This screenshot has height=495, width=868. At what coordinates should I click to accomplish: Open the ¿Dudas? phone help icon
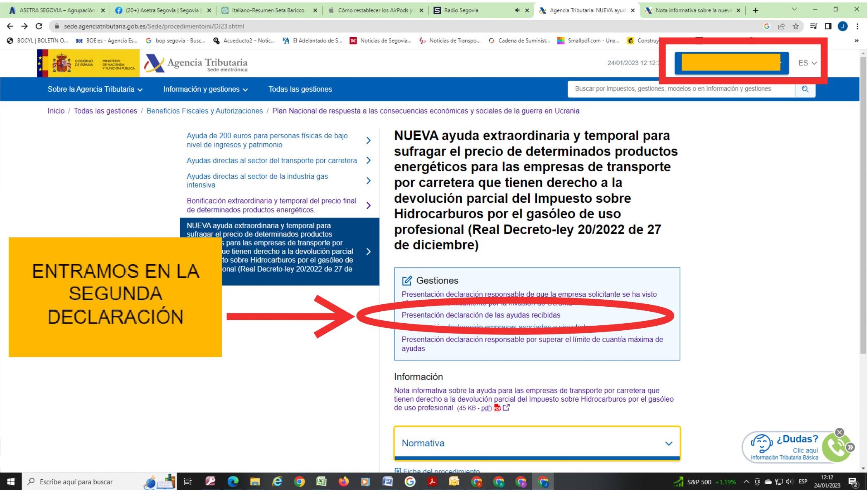(x=835, y=448)
